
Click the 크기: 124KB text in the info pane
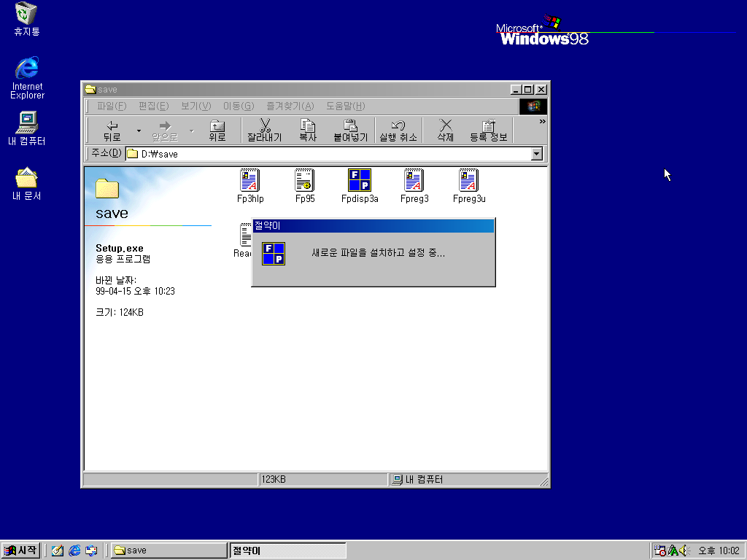(120, 312)
